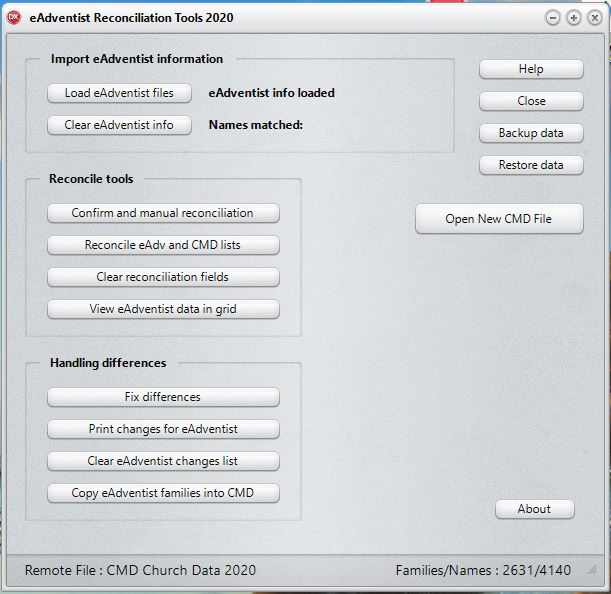This screenshot has width=611, height=594.
Task: Maximize the window with the plus button
Action: (x=574, y=18)
